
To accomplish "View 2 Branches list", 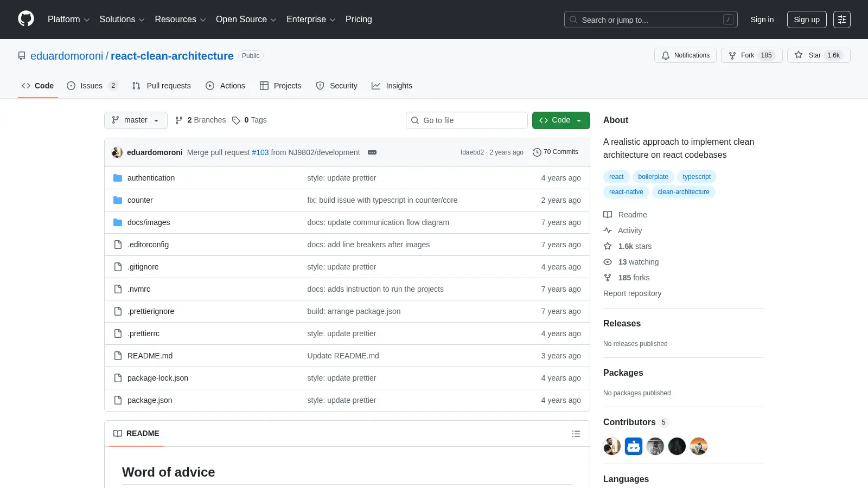I will pos(200,120).
